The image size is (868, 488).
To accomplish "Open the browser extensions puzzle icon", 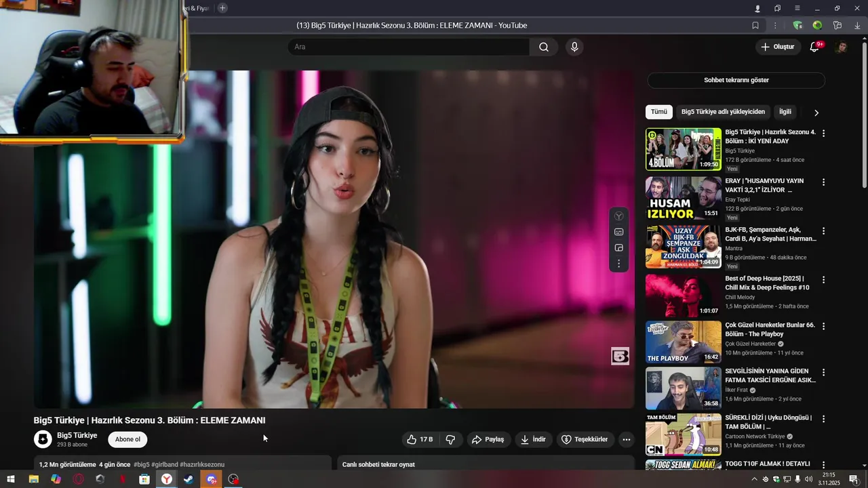I will point(837,25).
